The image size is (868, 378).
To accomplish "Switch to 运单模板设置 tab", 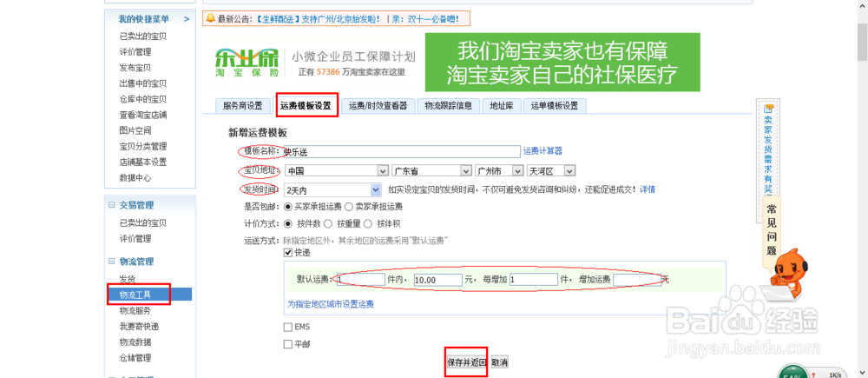I will click(x=555, y=106).
